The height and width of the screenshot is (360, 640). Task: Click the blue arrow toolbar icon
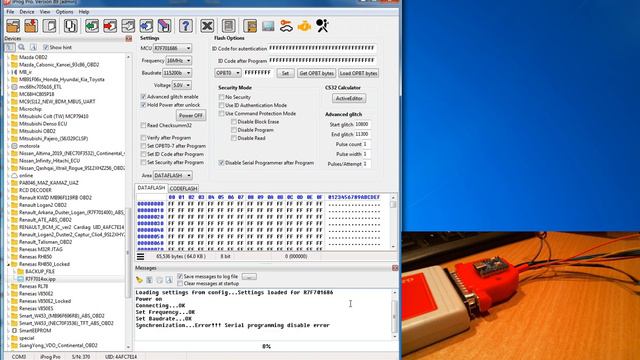pos(146,26)
